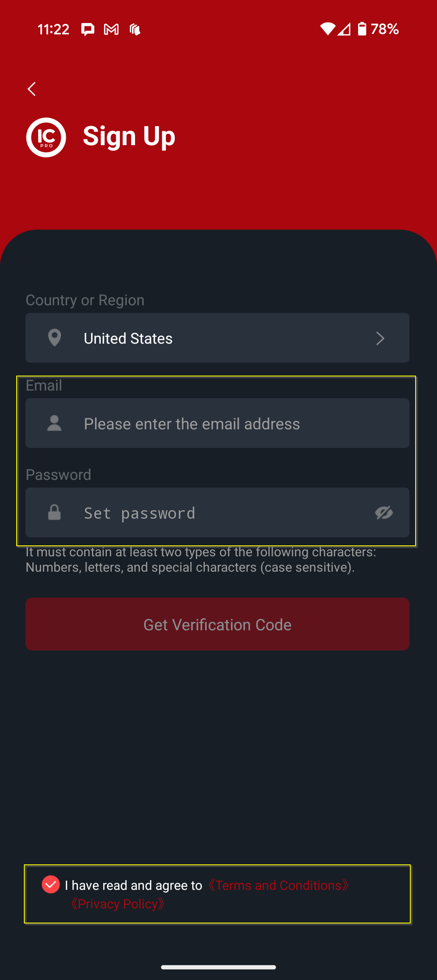Screen dimensions: 437x980
Task: Click the IC Pro logo icon
Action: pos(46,137)
